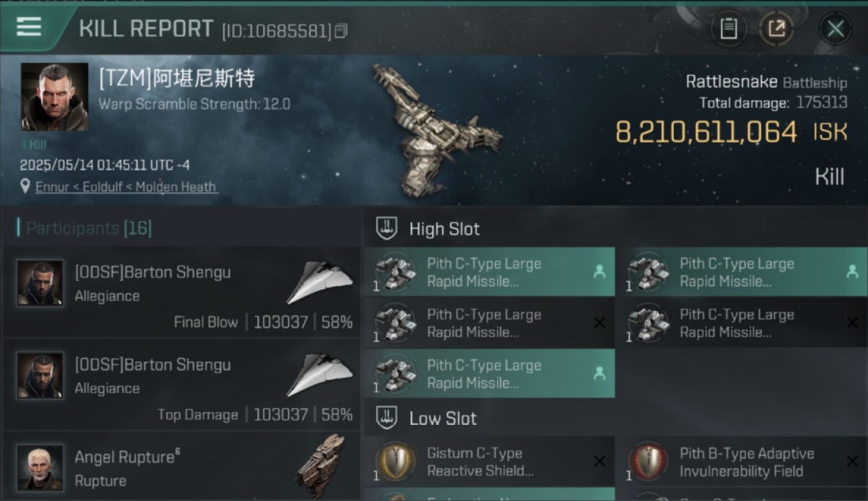Click the Rupture ship icon
This screenshot has height=501, width=868.
[x=320, y=466]
